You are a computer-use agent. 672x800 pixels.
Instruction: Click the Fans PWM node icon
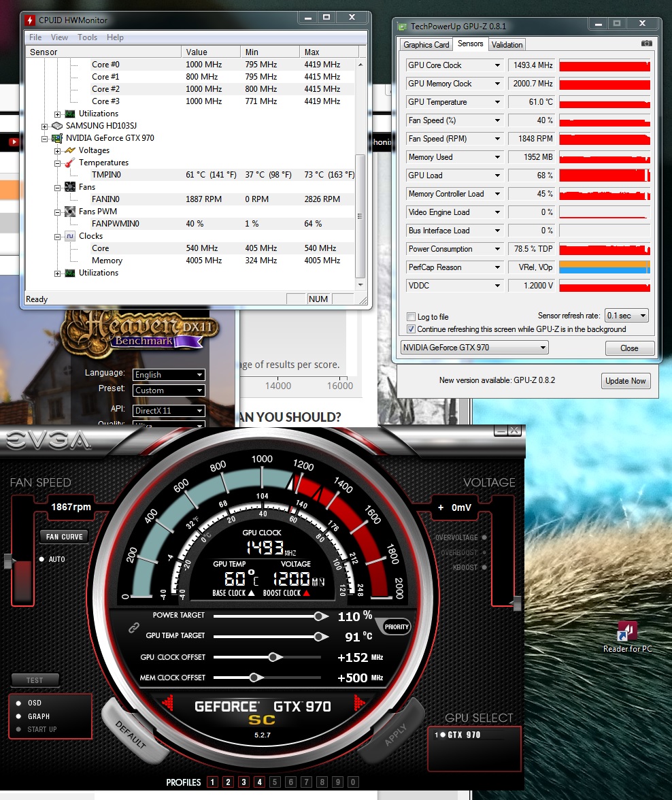(70, 212)
